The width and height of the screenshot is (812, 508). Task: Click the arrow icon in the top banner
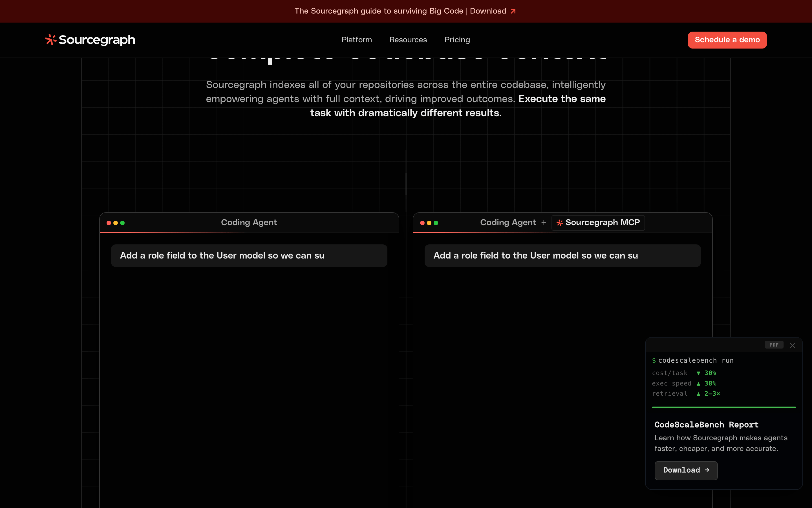click(513, 11)
